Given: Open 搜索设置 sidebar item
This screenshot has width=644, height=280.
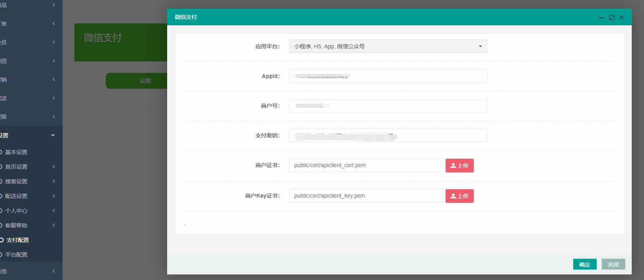Looking at the screenshot, I should coord(16,181).
